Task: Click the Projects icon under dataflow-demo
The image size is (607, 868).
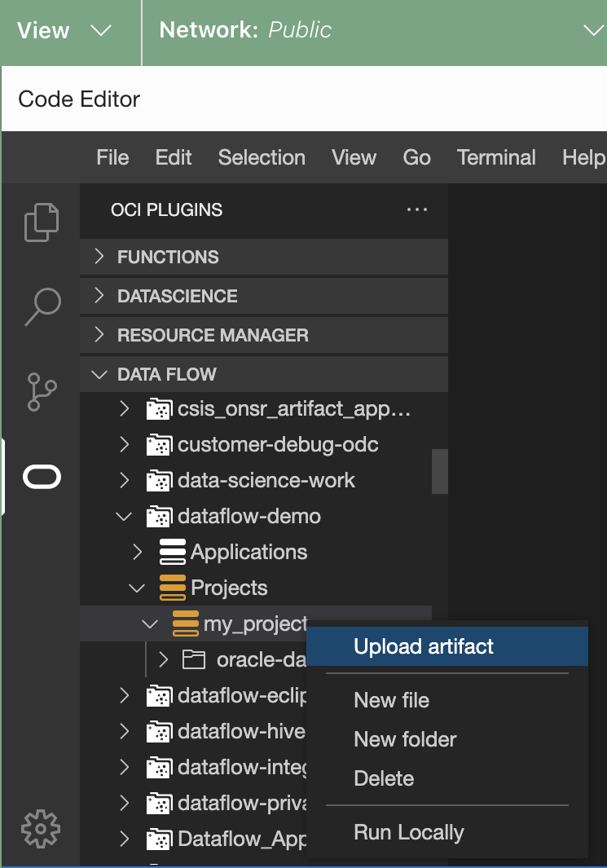Action: (171, 588)
